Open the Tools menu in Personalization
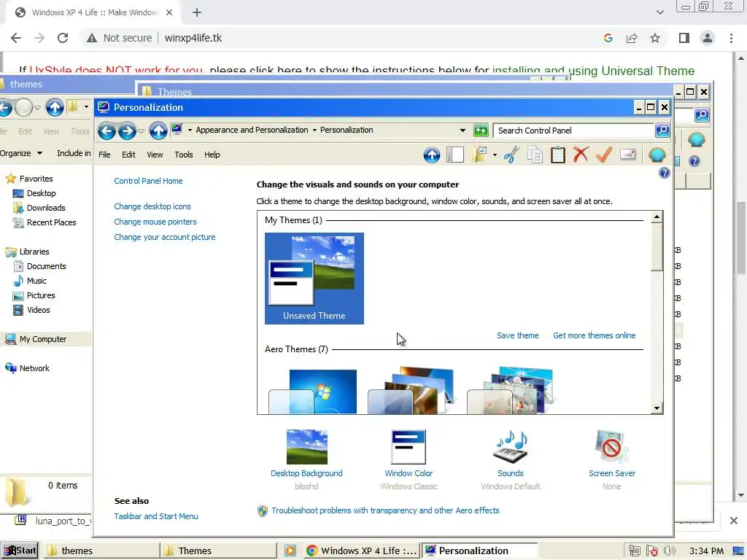747x560 pixels. [183, 155]
